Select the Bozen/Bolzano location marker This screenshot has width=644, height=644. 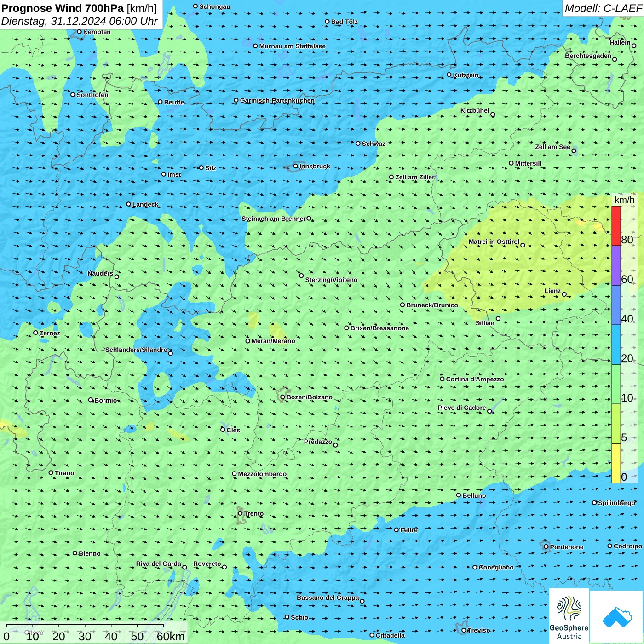click(282, 397)
